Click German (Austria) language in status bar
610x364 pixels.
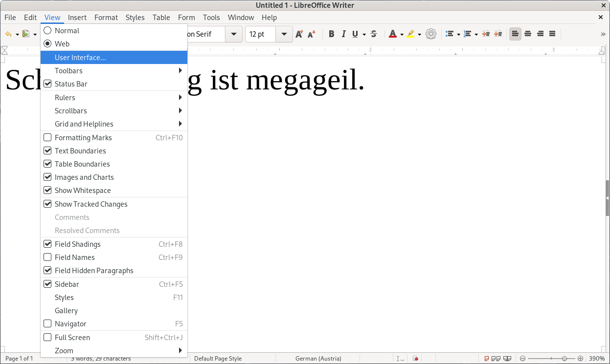[x=318, y=358]
